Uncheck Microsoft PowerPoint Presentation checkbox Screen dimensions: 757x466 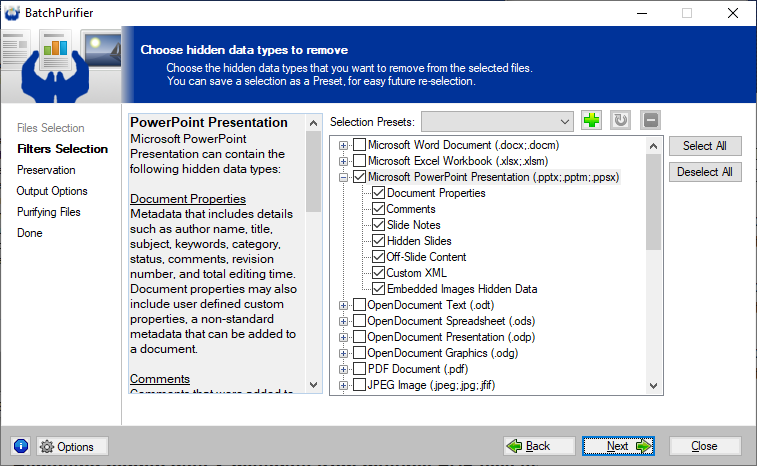tap(359, 177)
